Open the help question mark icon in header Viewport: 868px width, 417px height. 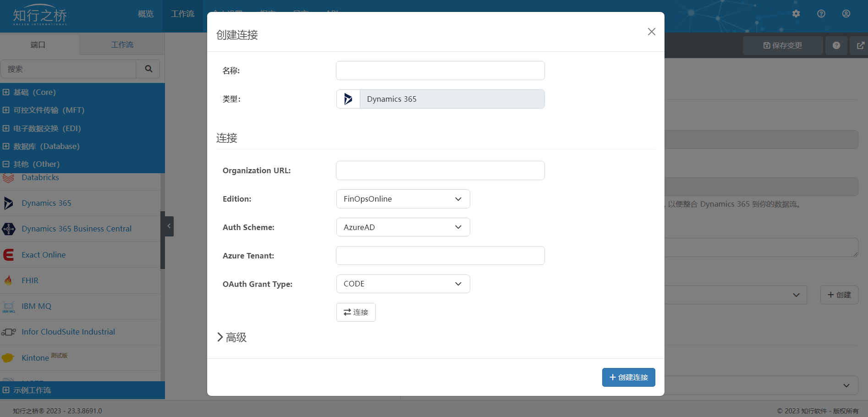(821, 14)
